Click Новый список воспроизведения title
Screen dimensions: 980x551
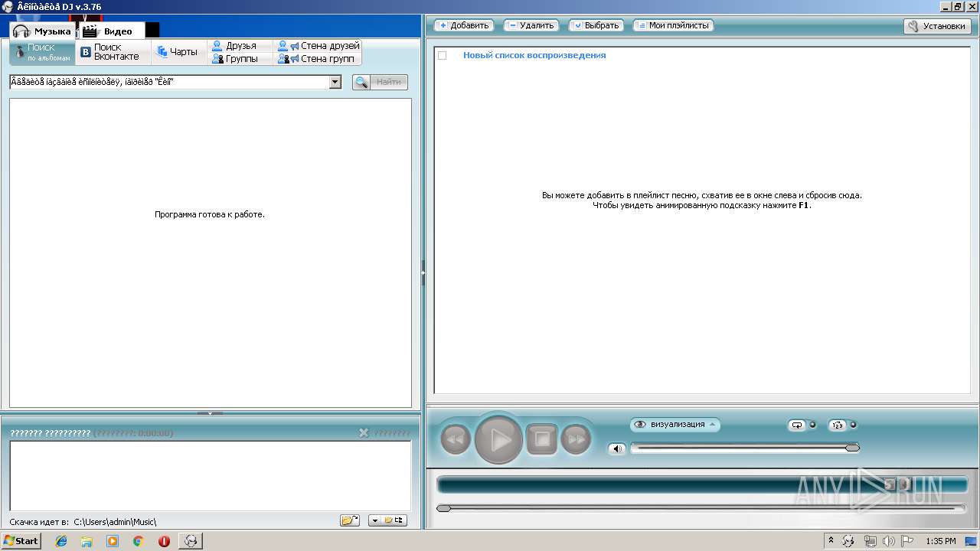coord(534,55)
